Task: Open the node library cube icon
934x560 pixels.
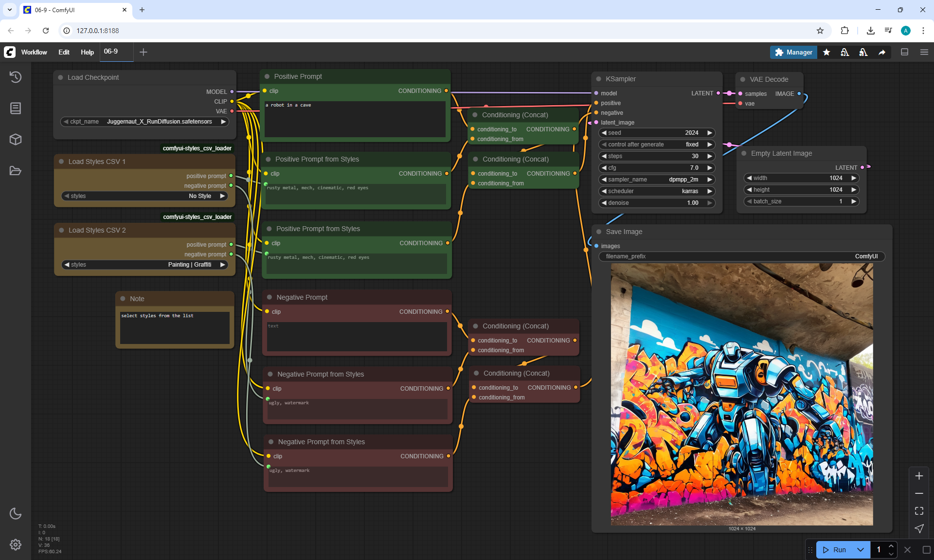Action: 16,140
